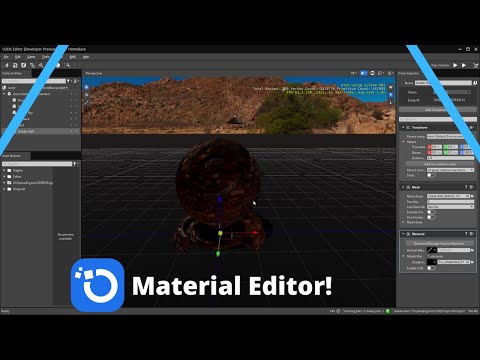Expand the Editor folder in Asset Browser
Screen dimensions: 480x360
(x=4, y=176)
